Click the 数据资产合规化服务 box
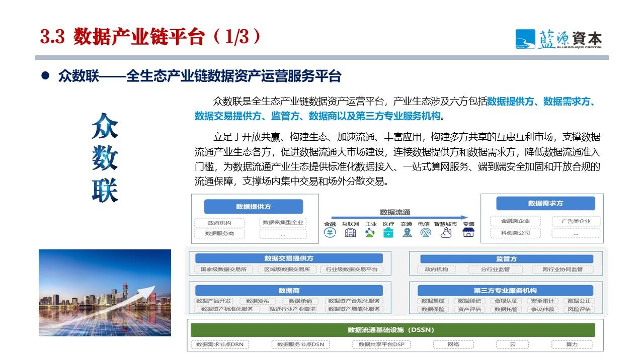The width and height of the screenshot is (644, 362). [354, 301]
